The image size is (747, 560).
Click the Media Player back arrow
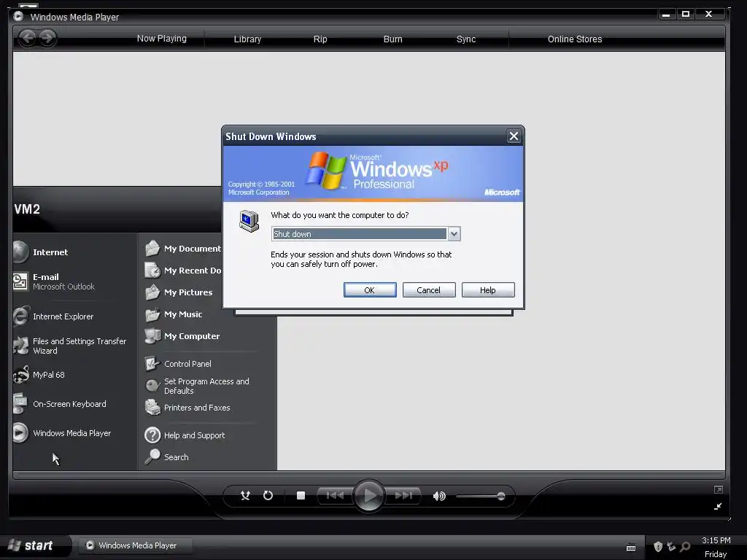pyautogui.click(x=28, y=38)
